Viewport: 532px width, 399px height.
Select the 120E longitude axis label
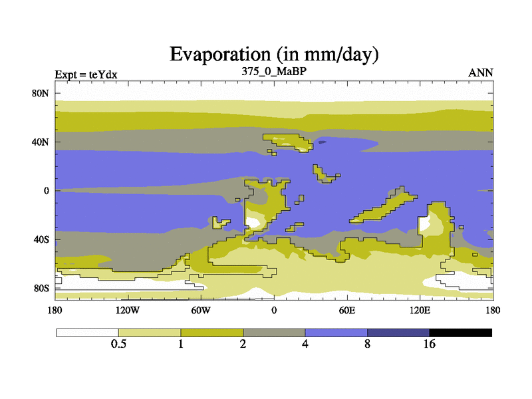(x=420, y=310)
